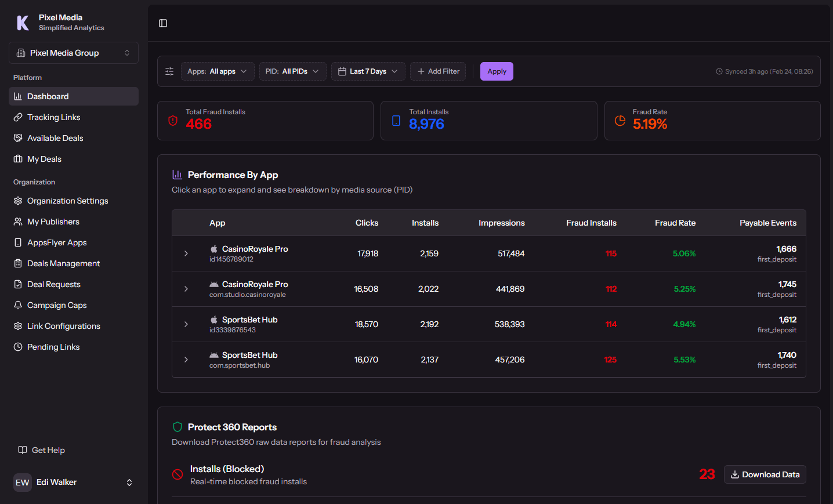Click the Android icon beside SportsBet Hub
Viewport: 833px width, 504px height.
213,354
